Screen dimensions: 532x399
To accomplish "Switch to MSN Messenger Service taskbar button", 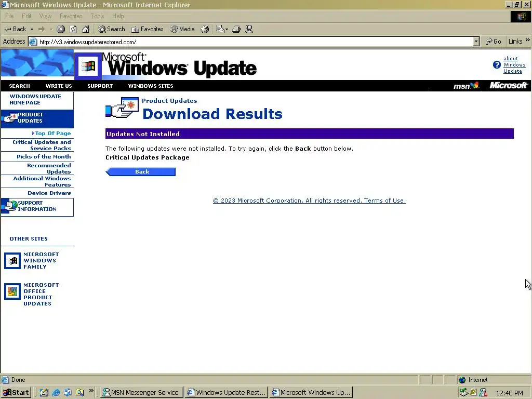I will click(142, 393).
